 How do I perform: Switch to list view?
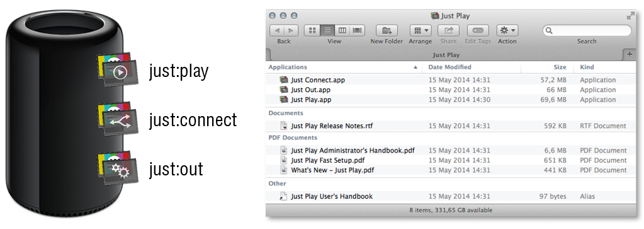(327, 30)
